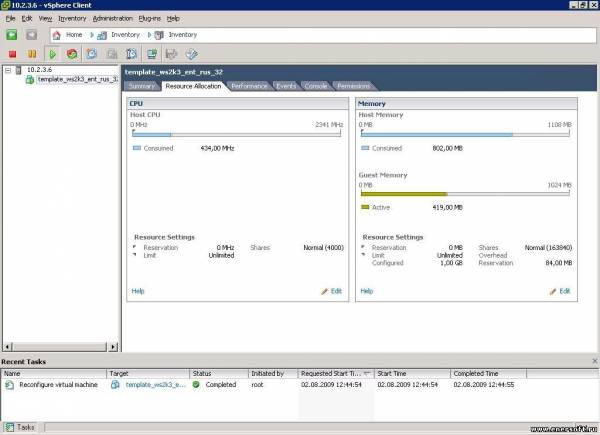Open the View menu
This screenshot has width=600, height=435.
[45, 18]
